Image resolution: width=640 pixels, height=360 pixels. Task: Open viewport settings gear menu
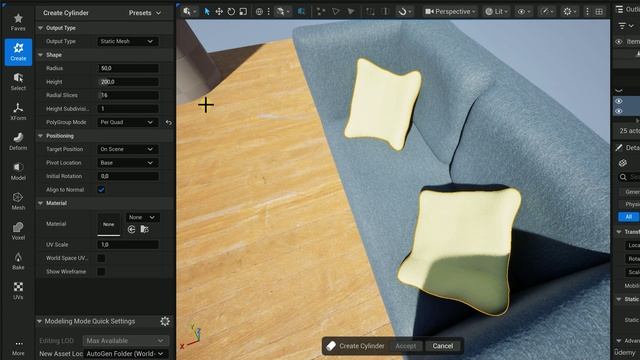click(x=570, y=12)
